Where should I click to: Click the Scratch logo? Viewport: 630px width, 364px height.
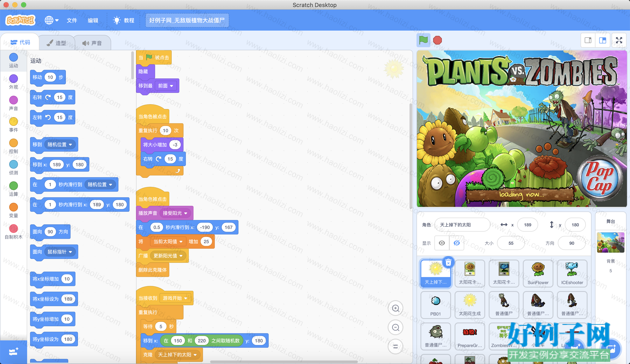(21, 20)
